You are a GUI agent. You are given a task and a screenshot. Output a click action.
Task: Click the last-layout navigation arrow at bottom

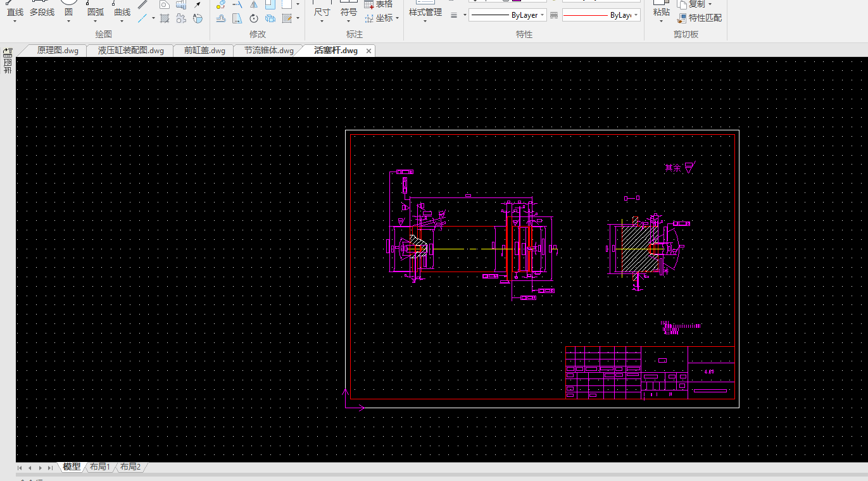50,468
